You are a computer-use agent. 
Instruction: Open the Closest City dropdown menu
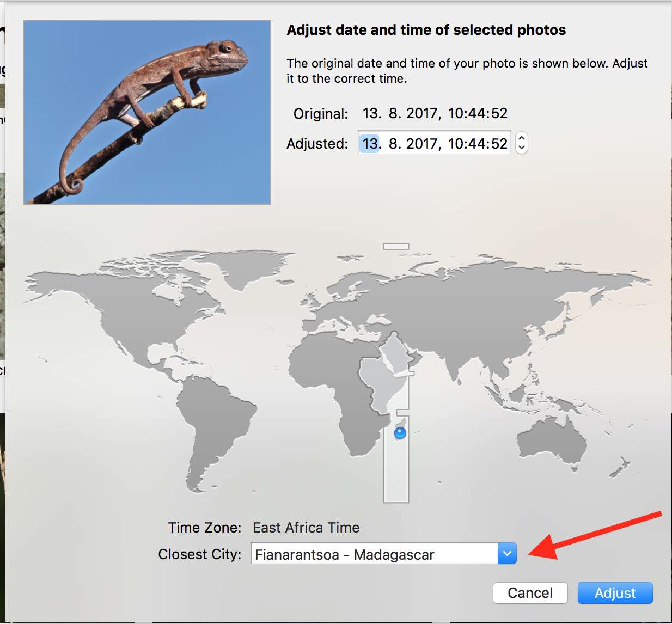coord(508,554)
